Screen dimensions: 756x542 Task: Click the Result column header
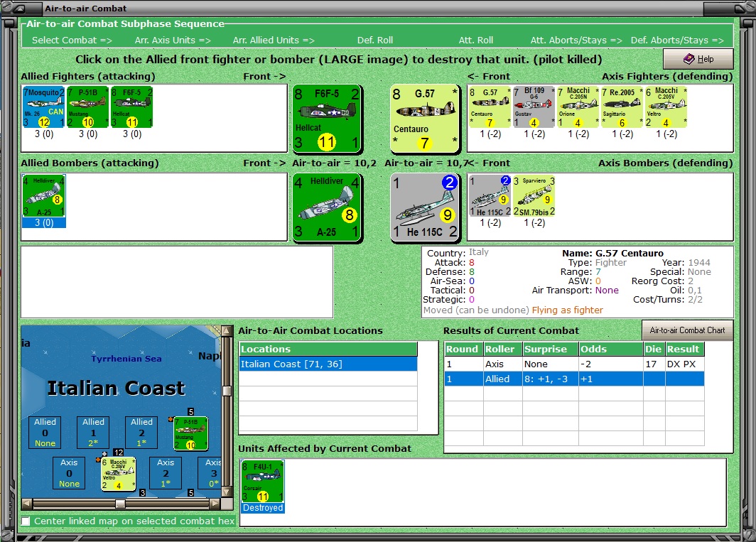pos(685,349)
